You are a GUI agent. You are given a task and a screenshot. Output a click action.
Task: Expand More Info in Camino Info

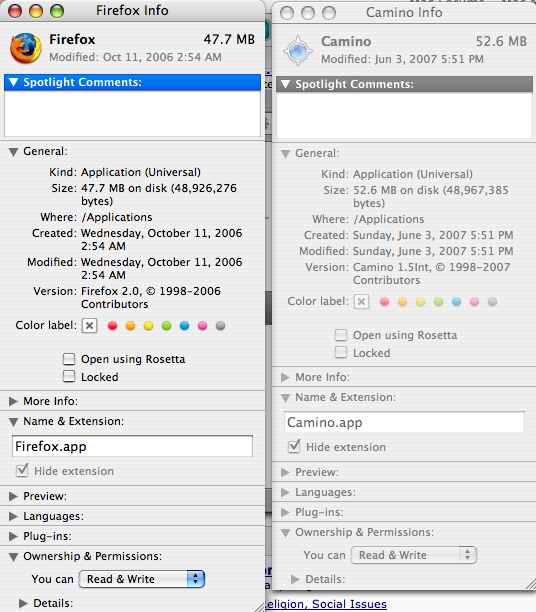pyautogui.click(x=286, y=377)
